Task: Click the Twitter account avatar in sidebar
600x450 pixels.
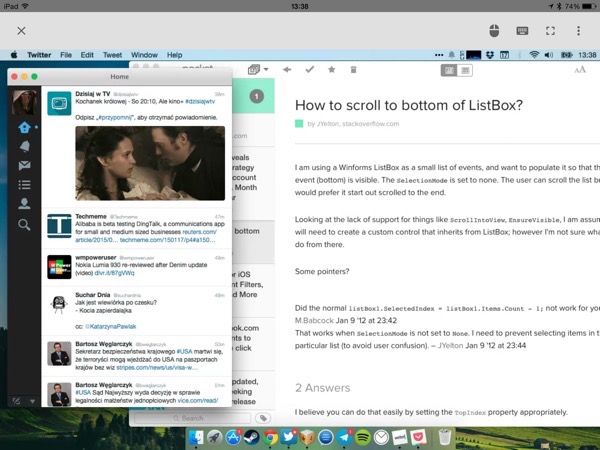Action: 24,102
